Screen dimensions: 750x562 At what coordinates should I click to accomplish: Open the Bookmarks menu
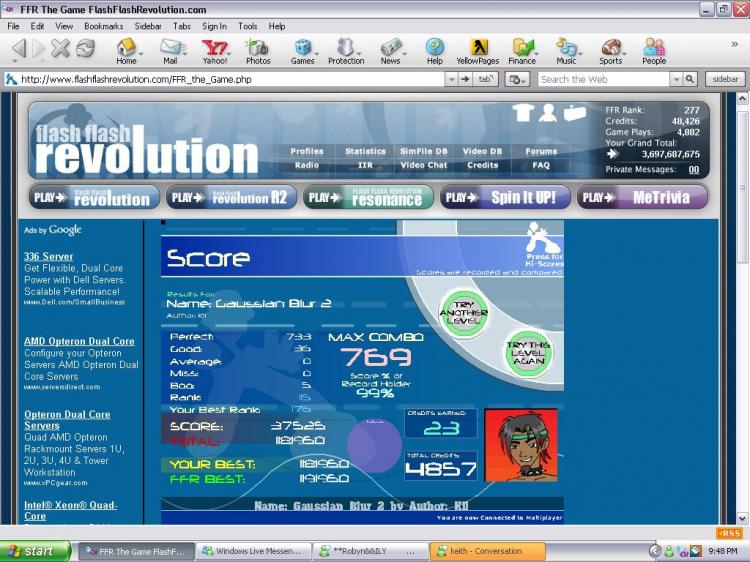[x=103, y=26]
